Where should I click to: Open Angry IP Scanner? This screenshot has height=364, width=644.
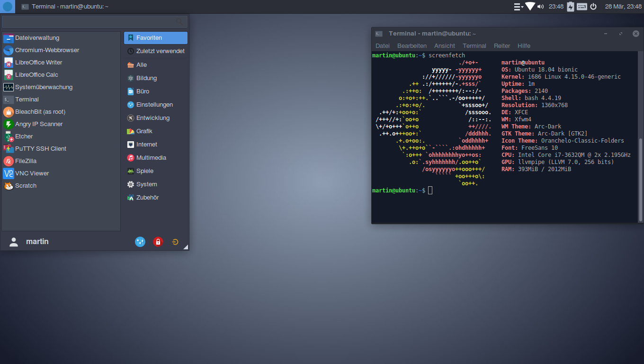pos(61,124)
